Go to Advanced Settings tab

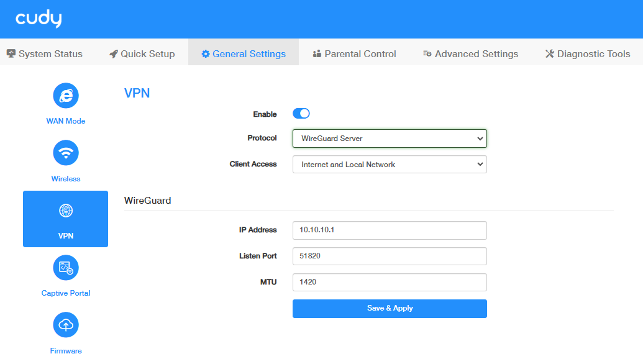click(470, 54)
